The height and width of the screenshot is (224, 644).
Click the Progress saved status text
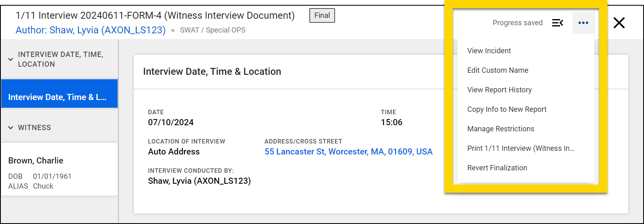coord(517,23)
